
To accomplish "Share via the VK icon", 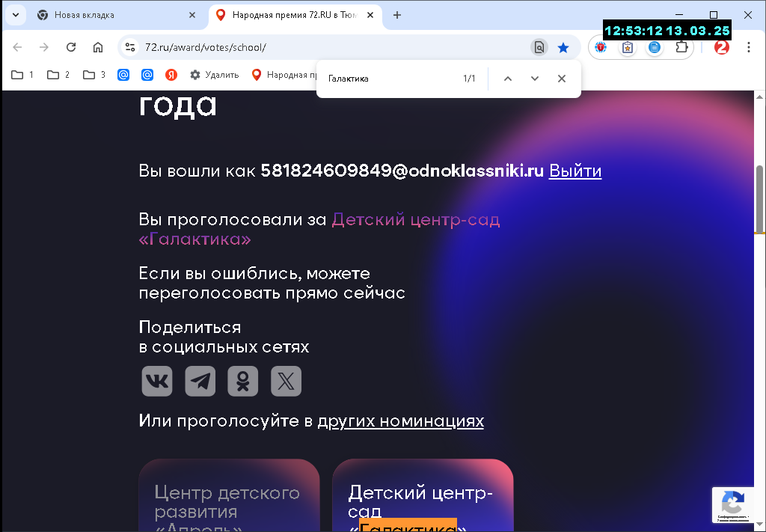I will [x=157, y=381].
